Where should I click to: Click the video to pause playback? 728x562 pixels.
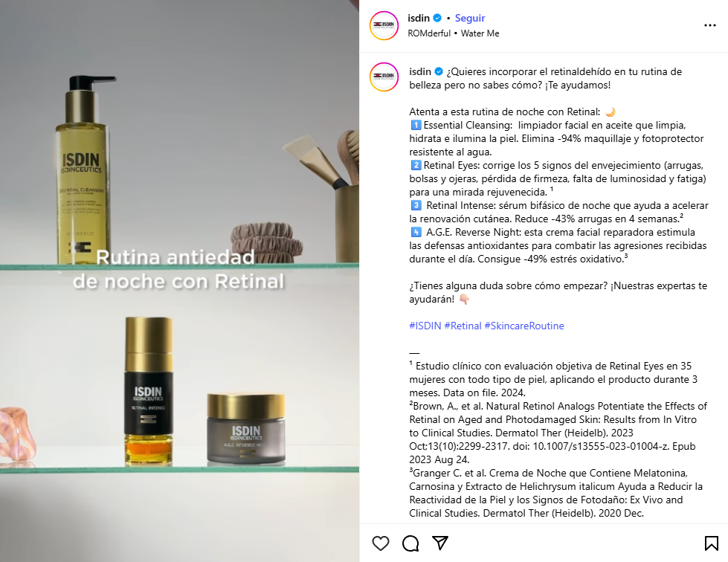pyautogui.click(x=179, y=281)
